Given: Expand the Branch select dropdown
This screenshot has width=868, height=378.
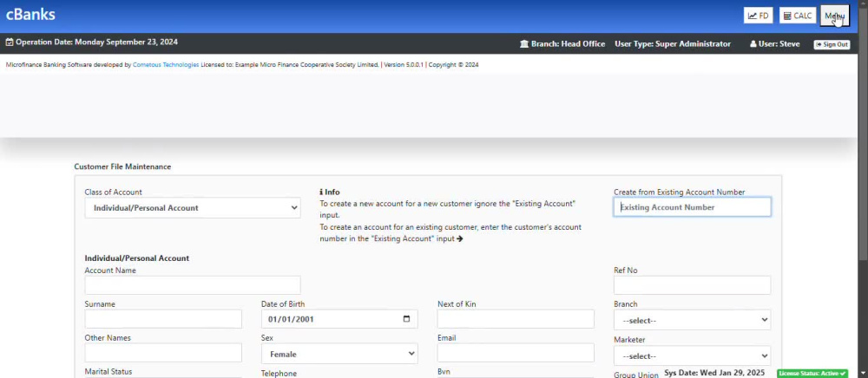Looking at the screenshot, I should (692, 320).
